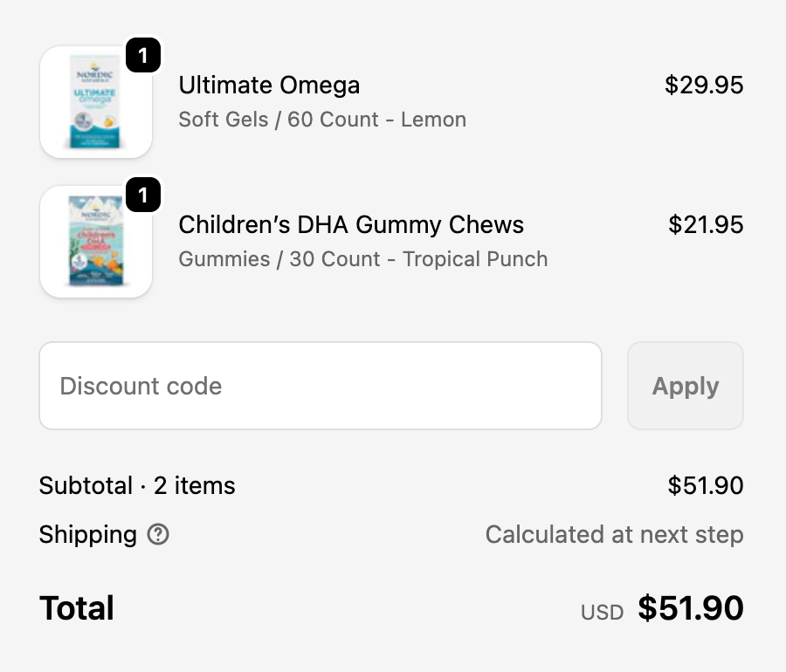Click the bold total amount $51.90

[x=690, y=608]
